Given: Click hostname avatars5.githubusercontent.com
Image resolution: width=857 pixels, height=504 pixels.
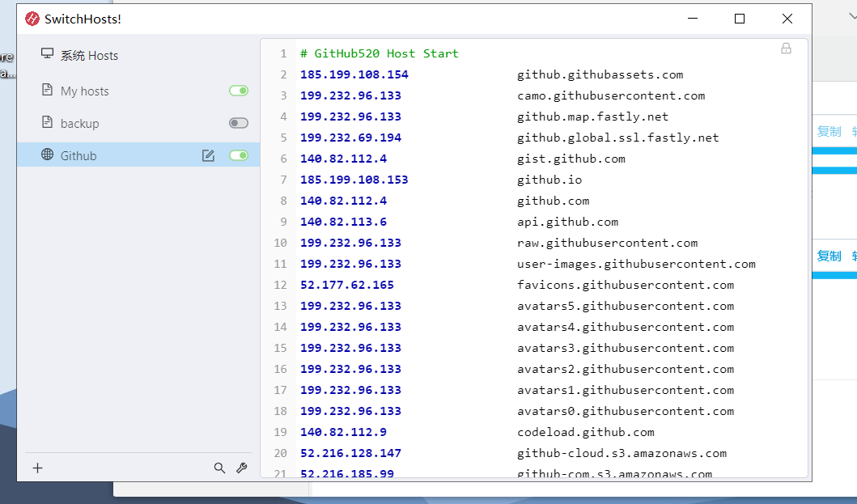Looking at the screenshot, I should pyautogui.click(x=626, y=306).
